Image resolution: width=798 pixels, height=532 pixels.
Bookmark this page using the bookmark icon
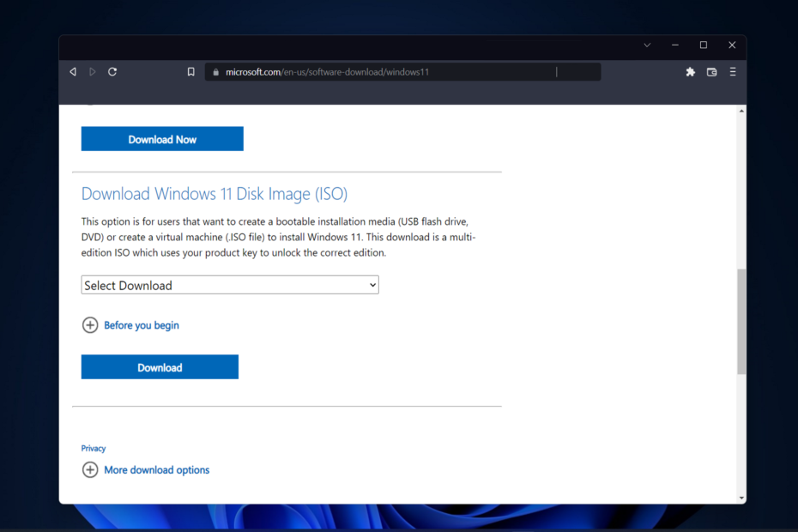190,72
